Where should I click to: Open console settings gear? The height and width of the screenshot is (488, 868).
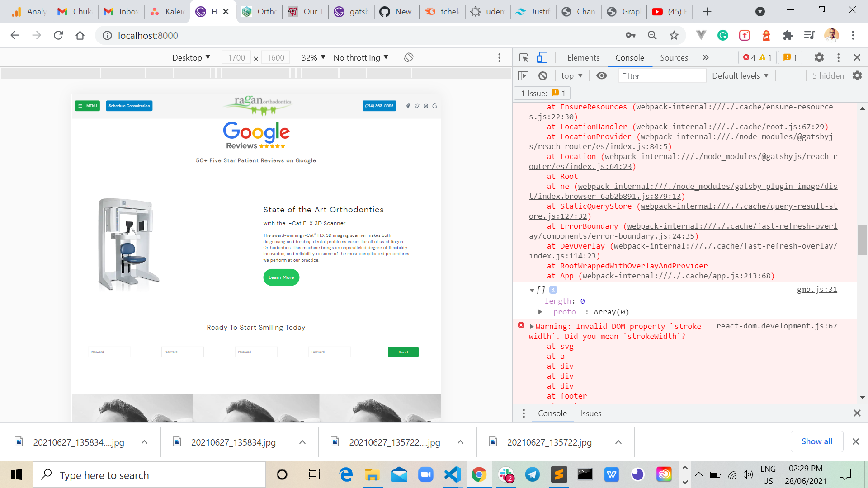coord(857,76)
